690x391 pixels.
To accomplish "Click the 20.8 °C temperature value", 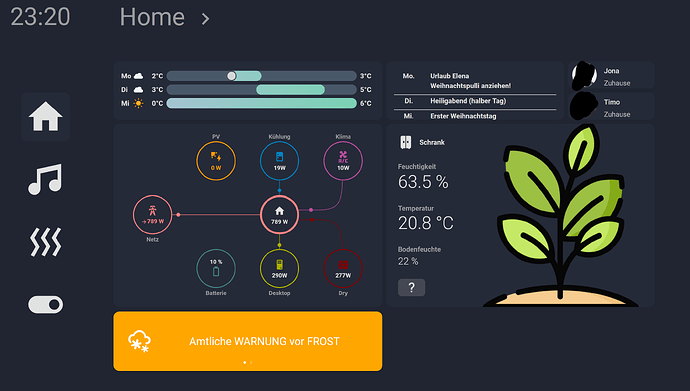I will [426, 223].
